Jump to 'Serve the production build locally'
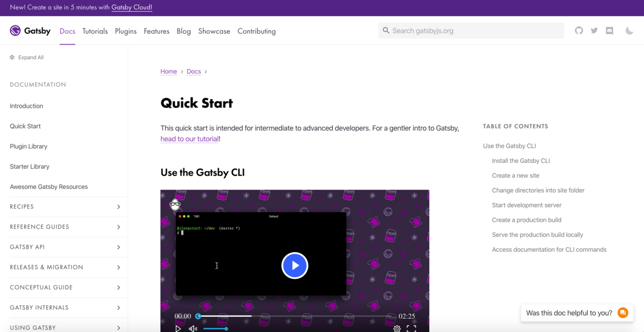This screenshot has height=332, width=644. pyautogui.click(x=537, y=235)
